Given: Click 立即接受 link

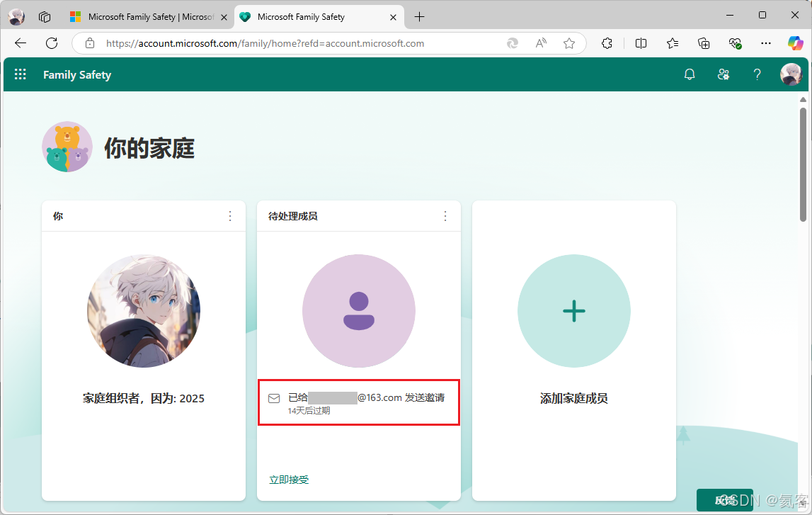Looking at the screenshot, I should (x=289, y=480).
